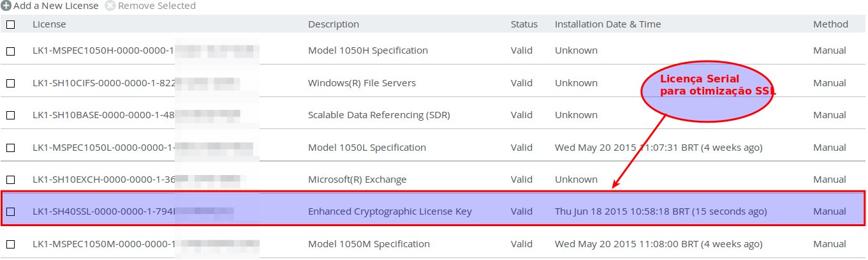This screenshot has width=868, height=260.
Task: Sort by the Status column header
Action: point(524,24)
